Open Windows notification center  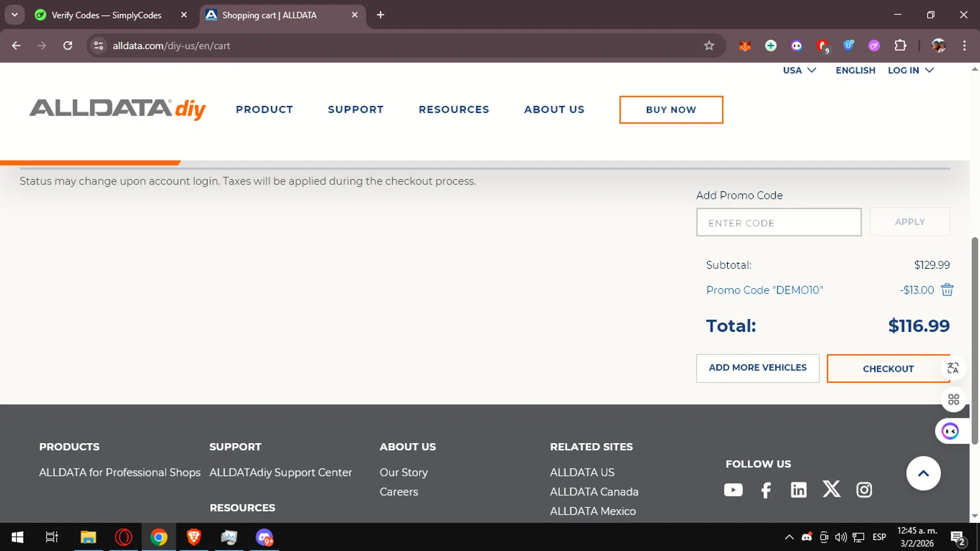click(x=958, y=538)
